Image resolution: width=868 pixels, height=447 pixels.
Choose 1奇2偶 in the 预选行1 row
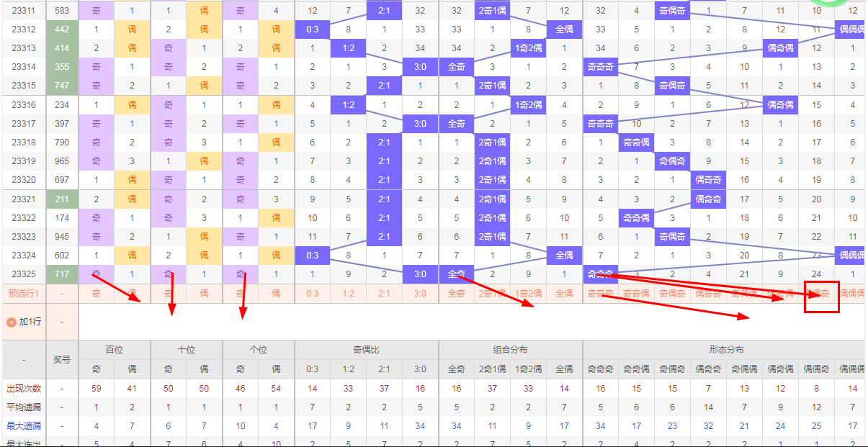coord(529,294)
